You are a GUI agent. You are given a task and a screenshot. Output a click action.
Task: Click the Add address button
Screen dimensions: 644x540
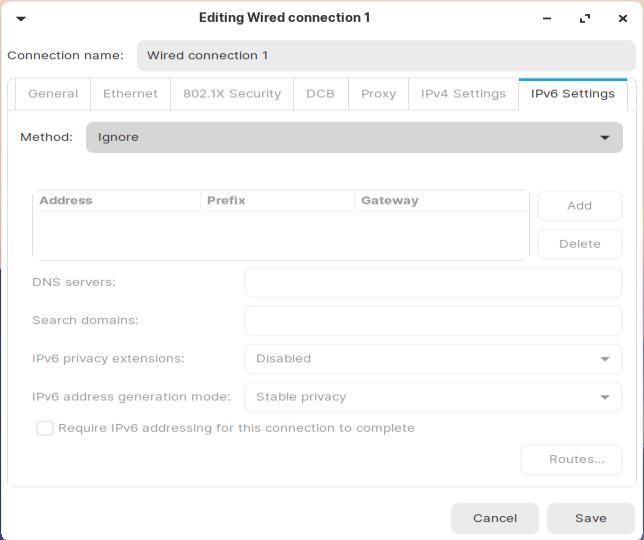(x=579, y=206)
